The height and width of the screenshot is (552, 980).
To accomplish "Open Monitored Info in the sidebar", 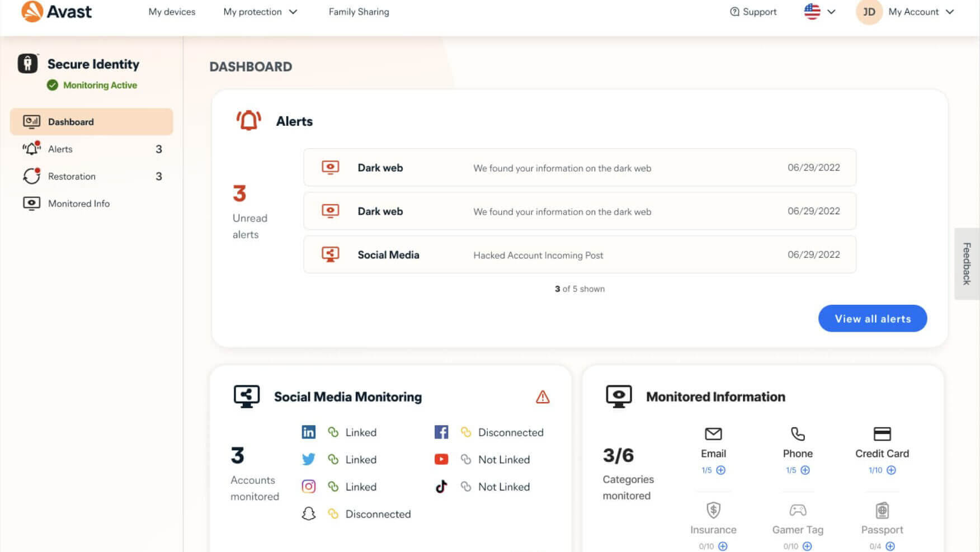I will (x=92, y=204).
